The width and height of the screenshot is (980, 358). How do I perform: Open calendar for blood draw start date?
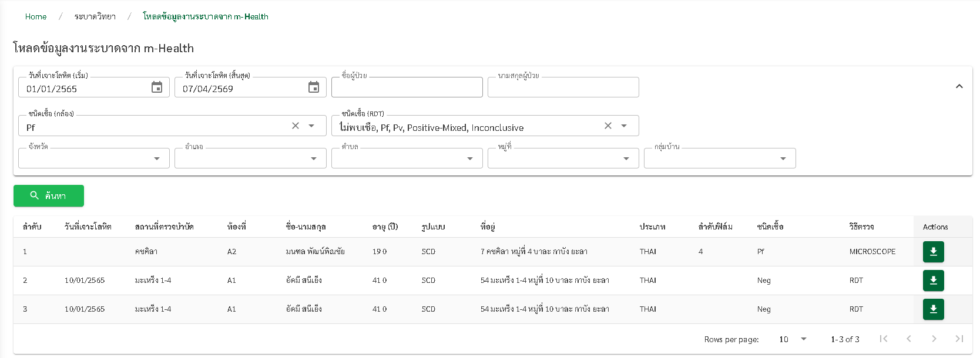(157, 87)
